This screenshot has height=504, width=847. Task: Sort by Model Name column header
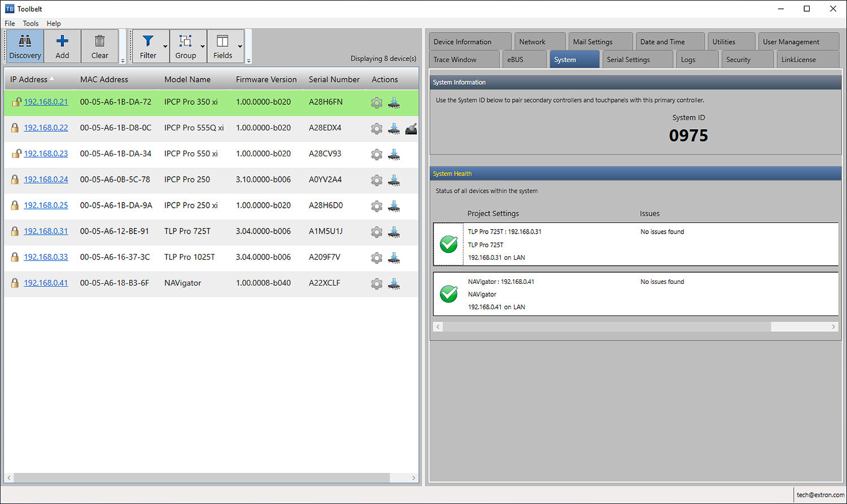(187, 80)
